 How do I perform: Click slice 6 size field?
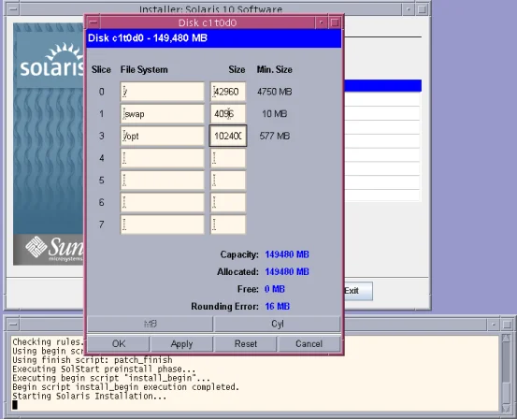(x=228, y=202)
